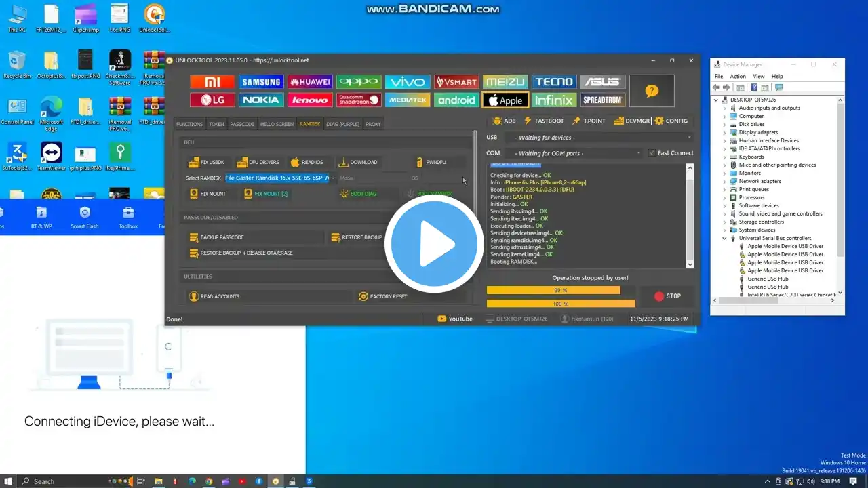Select the Xiaomi MI brand logo
The height and width of the screenshot is (488, 868).
[212, 82]
